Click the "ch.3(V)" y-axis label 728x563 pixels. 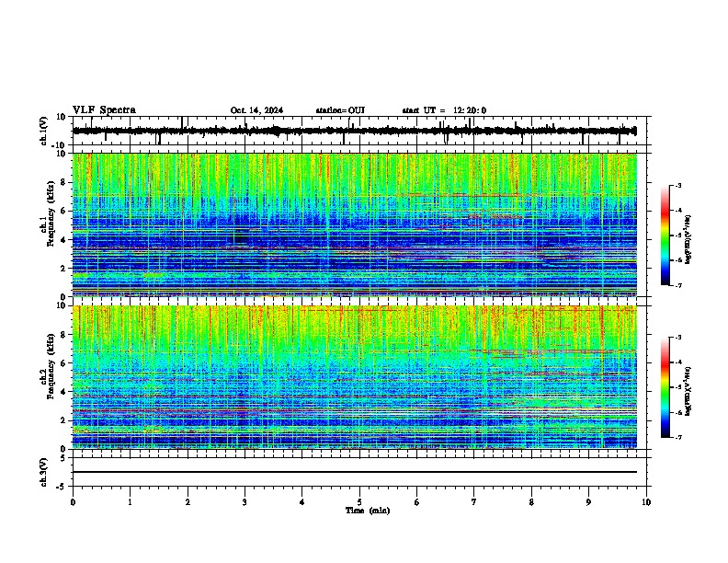(x=44, y=472)
